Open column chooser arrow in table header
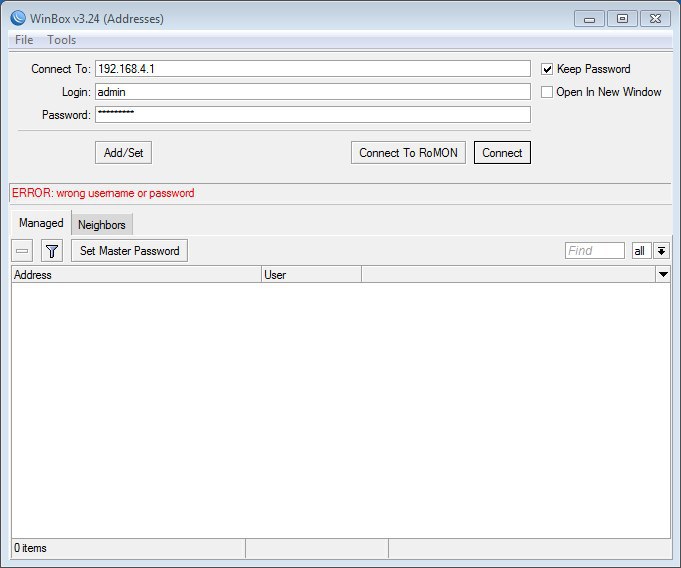This screenshot has height=568, width=681. coord(663,274)
